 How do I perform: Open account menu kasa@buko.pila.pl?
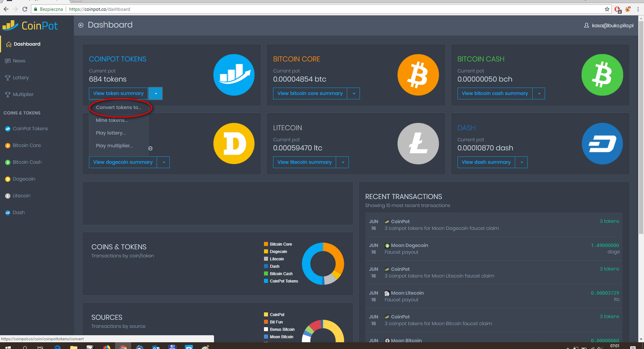612,25
